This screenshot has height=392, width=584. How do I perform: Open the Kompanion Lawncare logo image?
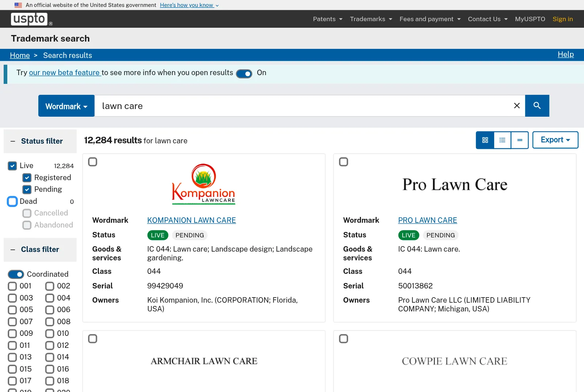[x=204, y=184]
